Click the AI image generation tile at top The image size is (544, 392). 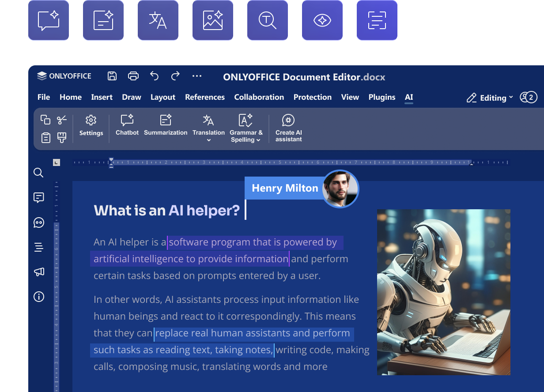213,20
